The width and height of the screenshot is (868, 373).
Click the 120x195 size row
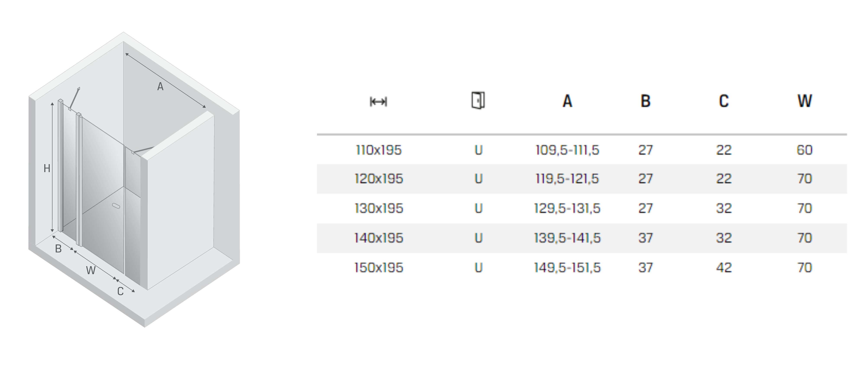tap(582, 179)
